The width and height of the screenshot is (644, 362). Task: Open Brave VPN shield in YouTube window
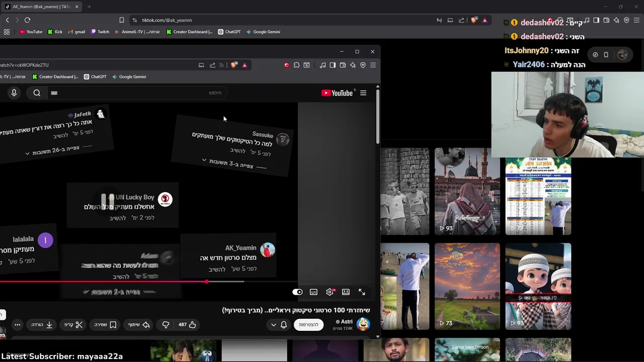pos(363,65)
